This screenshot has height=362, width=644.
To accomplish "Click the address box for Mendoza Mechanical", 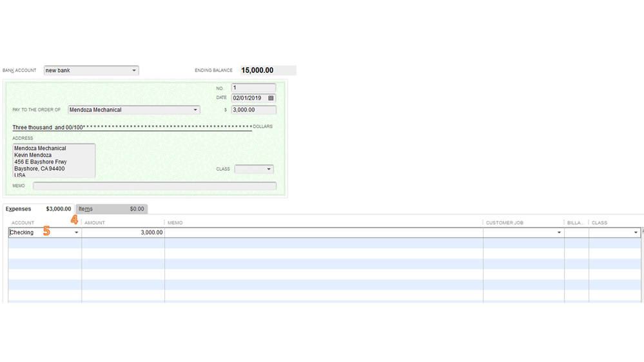I will point(54,160).
